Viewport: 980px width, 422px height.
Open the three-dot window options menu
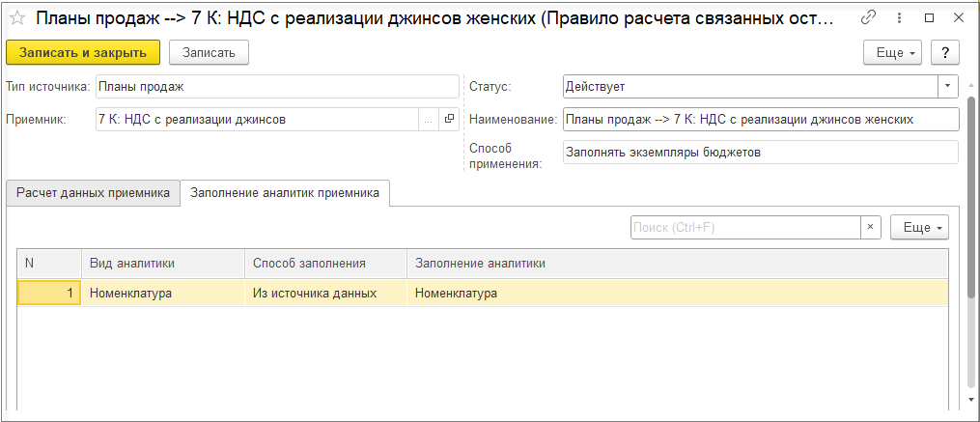900,17
